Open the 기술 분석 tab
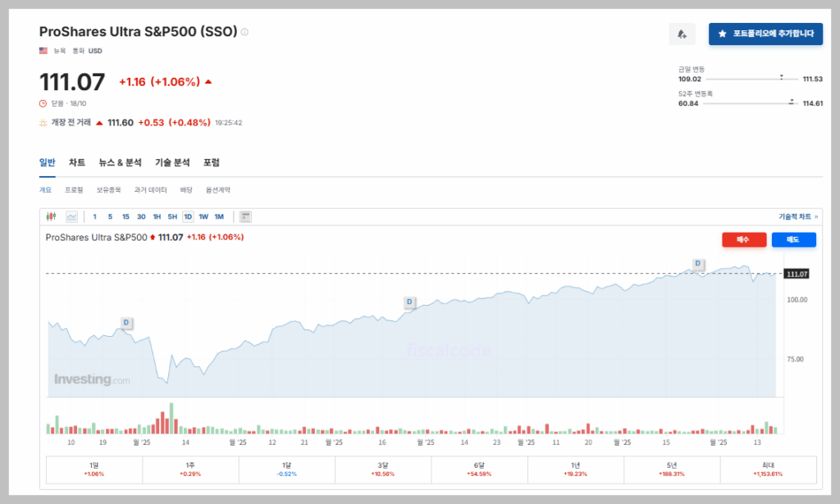The image size is (840, 504). tap(172, 162)
